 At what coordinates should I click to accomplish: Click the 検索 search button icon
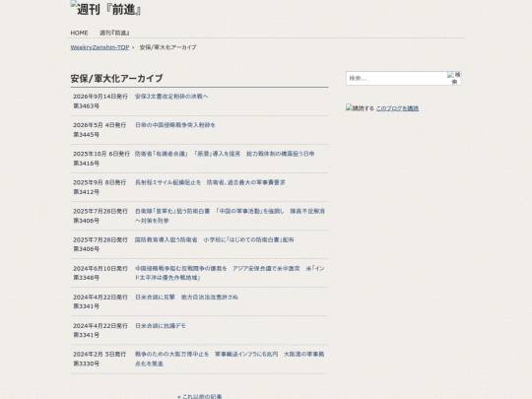tap(454, 78)
